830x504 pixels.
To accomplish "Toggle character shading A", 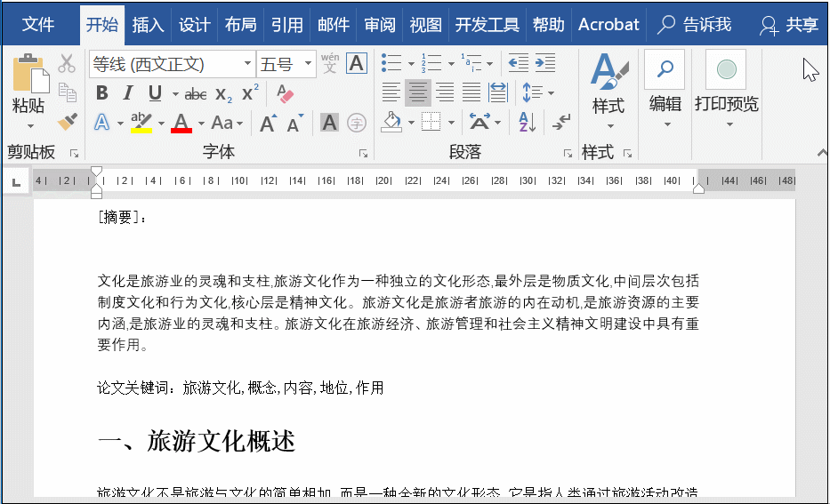I will click(329, 123).
